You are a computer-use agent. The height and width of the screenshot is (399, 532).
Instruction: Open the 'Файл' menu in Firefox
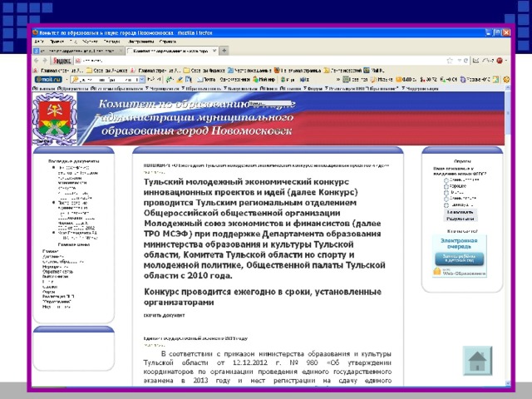coord(39,40)
